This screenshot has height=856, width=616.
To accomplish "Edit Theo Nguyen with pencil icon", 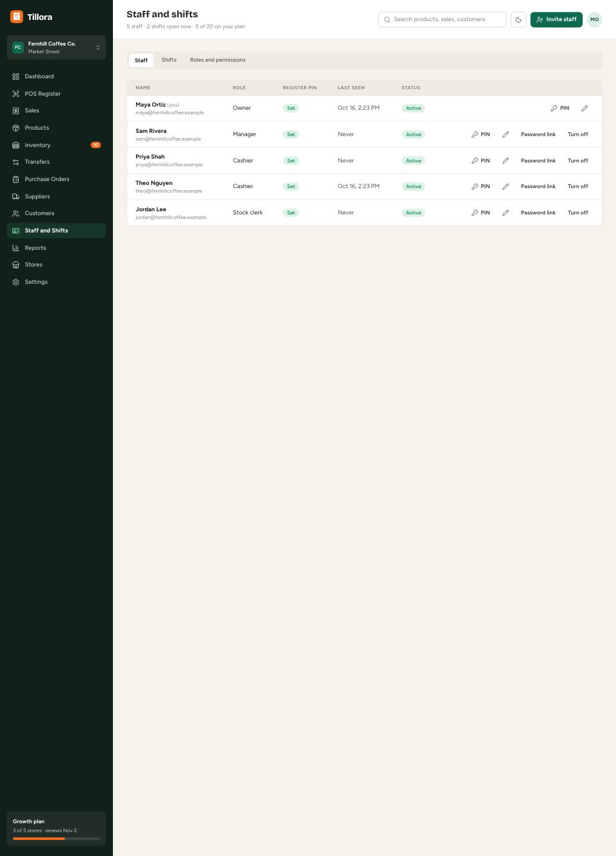I will coord(506,186).
